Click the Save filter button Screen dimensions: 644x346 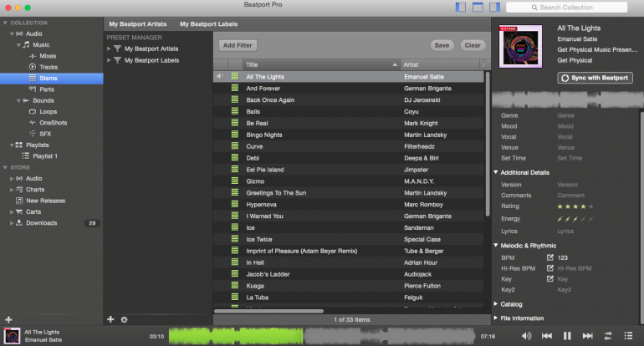(442, 45)
